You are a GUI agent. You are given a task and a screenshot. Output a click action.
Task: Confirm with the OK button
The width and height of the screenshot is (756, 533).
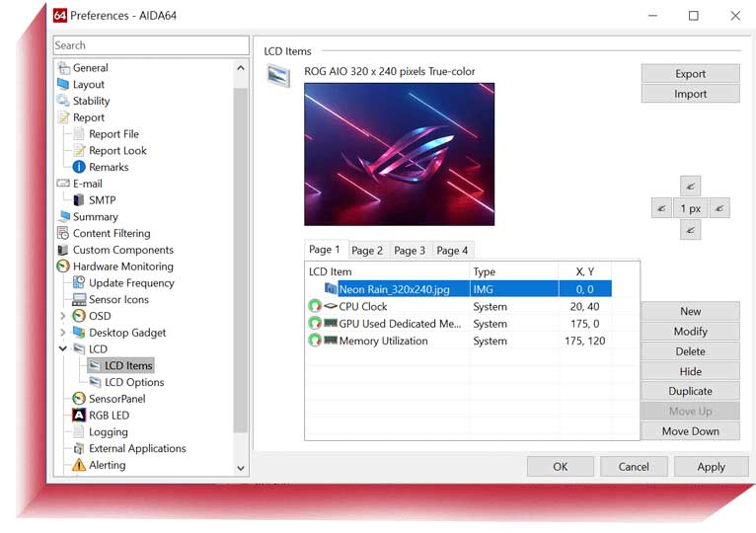pyautogui.click(x=561, y=467)
